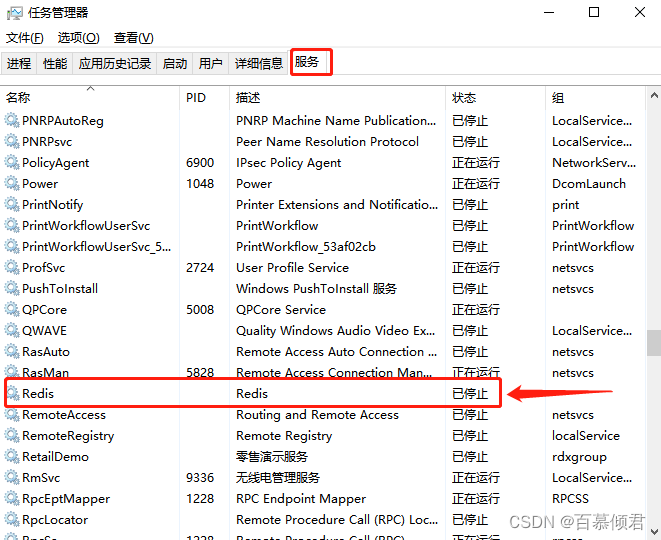
Task: Click the gear icon beside QPCore
Action: point(12,310)
